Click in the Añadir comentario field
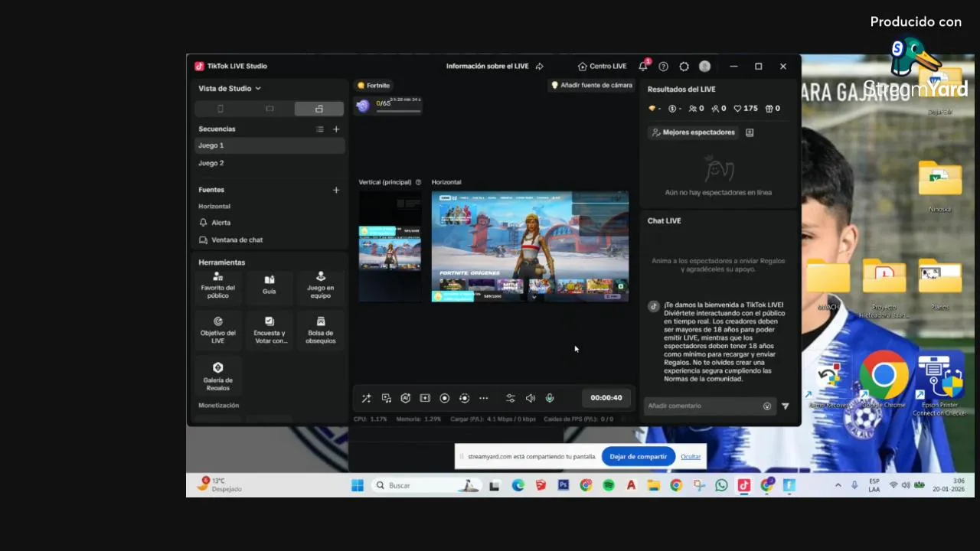Image resolution: width=980 pixels, height=551 pixels. click(703, 406)
